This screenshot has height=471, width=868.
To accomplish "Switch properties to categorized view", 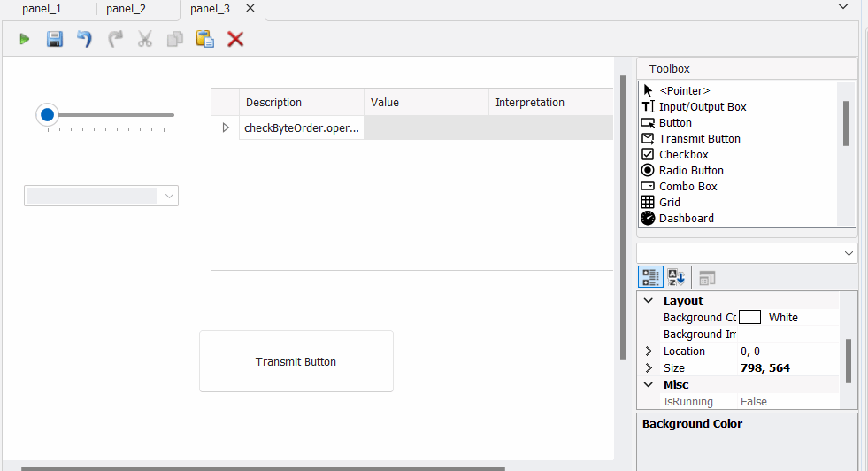I will tap(650, 277).
